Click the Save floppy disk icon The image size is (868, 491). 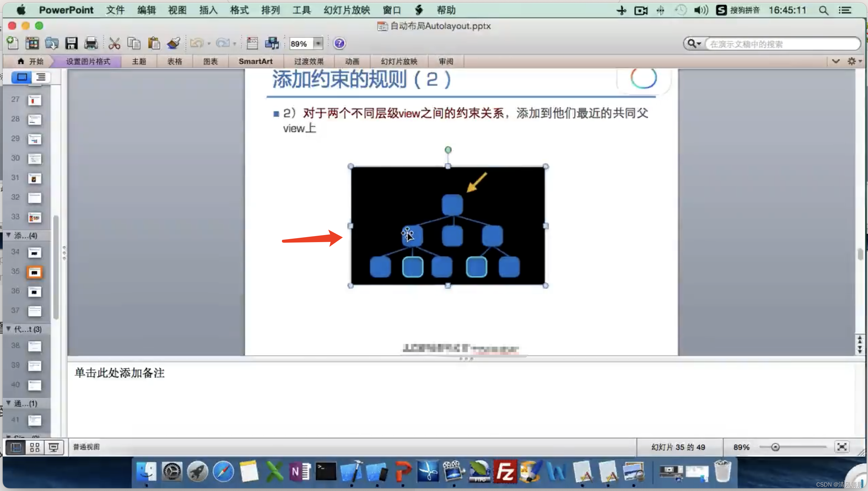71,44
